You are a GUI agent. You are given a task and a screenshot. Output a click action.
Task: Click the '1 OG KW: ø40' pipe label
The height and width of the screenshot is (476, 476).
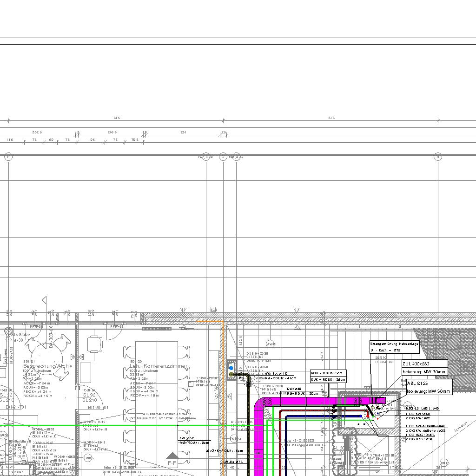[x=418, y=414]
